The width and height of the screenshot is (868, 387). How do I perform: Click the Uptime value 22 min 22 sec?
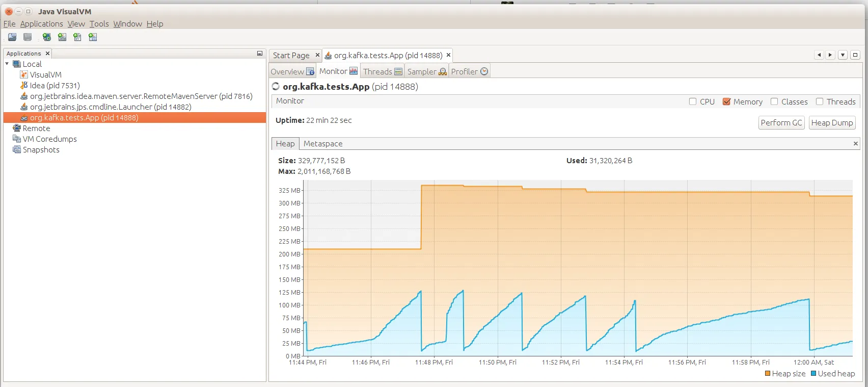pos(329,120)
